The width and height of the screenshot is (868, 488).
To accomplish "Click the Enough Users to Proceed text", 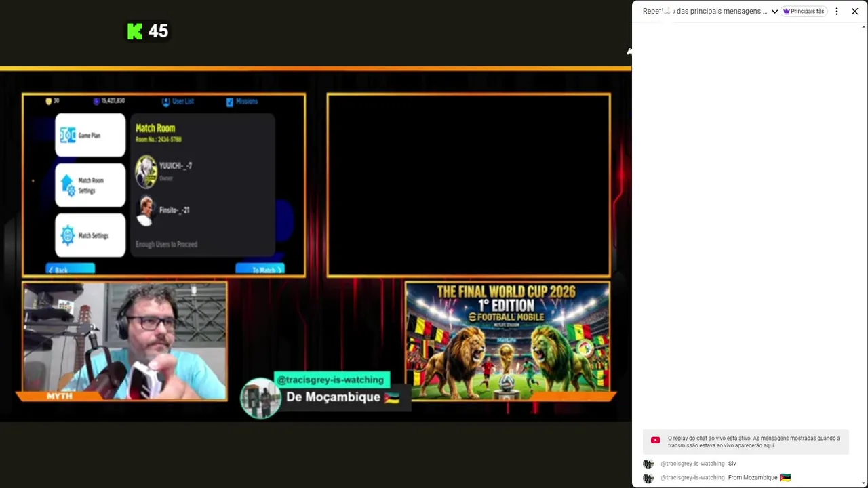I will [166, 244].
